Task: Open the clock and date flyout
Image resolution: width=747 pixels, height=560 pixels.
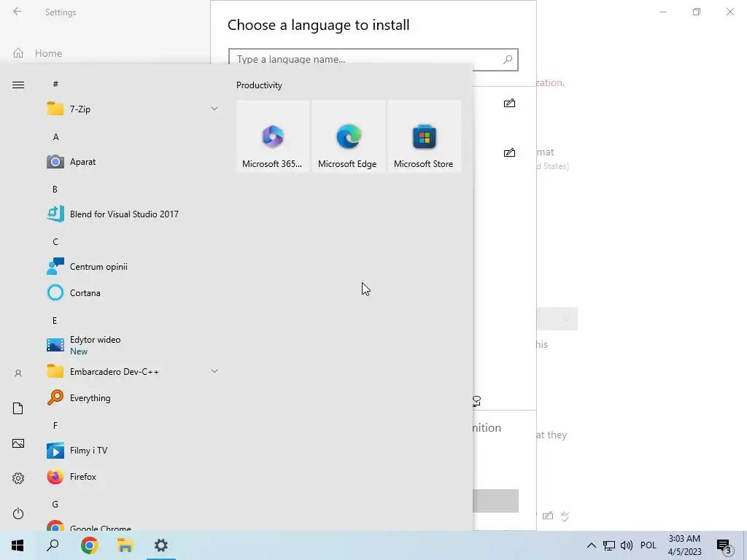Action: point(684,545)
